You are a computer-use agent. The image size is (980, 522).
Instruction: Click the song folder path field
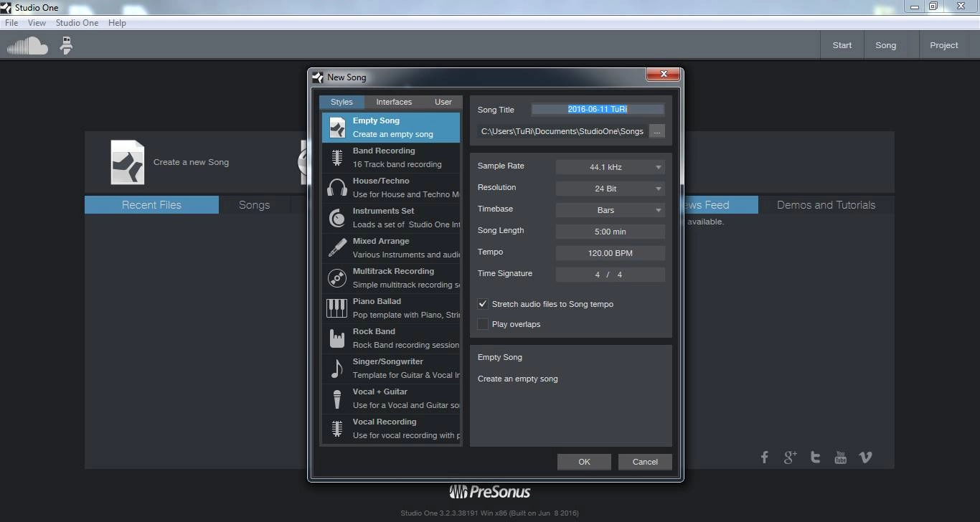click(x=562, y=132)
